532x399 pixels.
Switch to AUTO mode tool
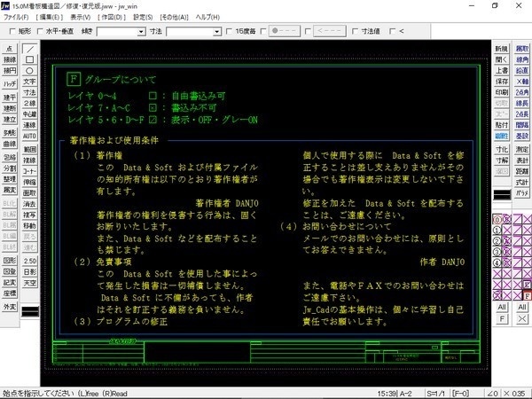29,136
